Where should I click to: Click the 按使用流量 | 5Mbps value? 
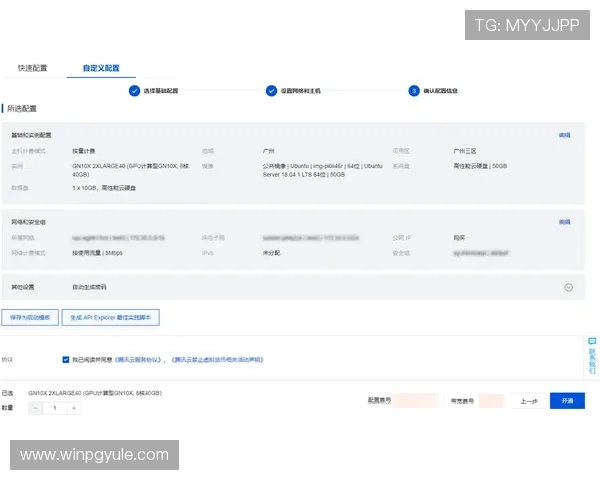(97, 253)
